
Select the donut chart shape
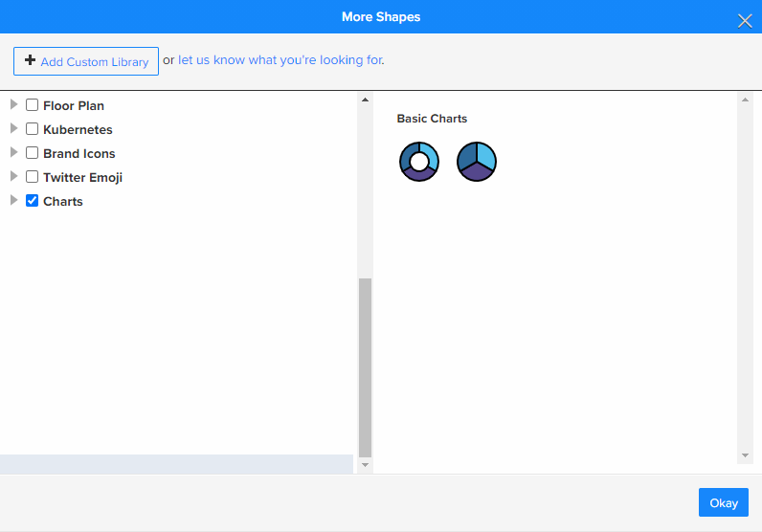coord(419,162)
